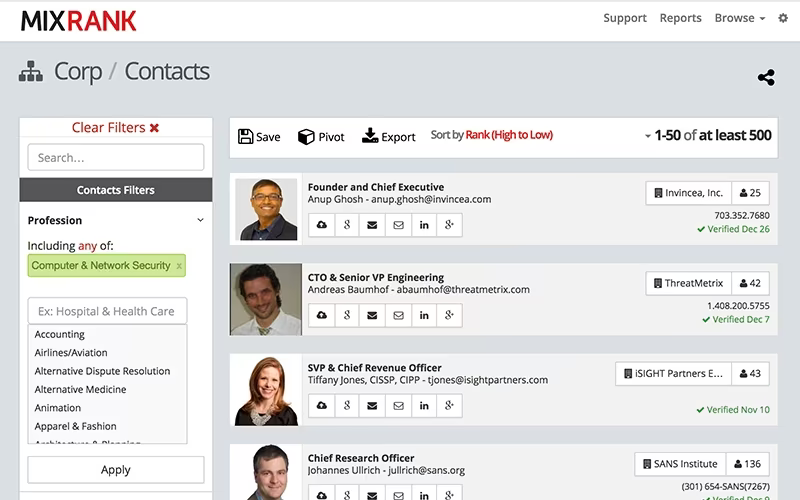Click Clear Filters
The height and width of the screenshot is (500, 800).
click(115, 128)
